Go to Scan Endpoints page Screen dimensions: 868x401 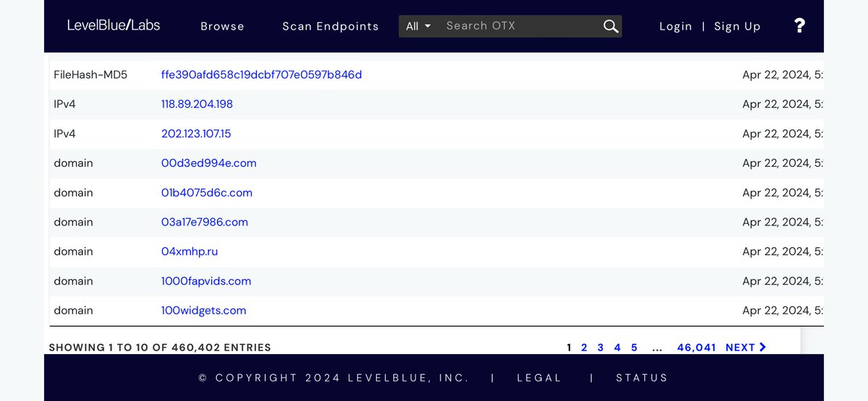pyautogui.click(x=330, y=26)
